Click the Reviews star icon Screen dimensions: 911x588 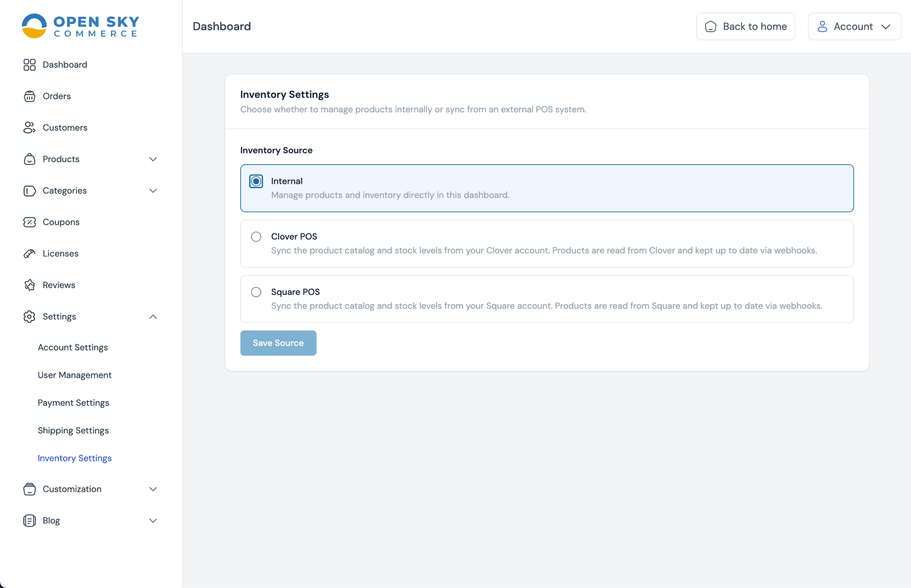[29, 285]
